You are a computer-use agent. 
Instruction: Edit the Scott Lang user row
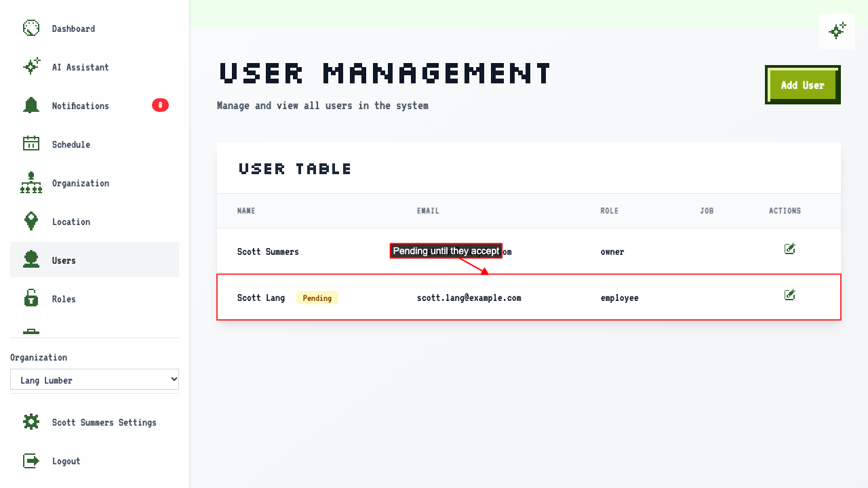(x=789, y=295)
